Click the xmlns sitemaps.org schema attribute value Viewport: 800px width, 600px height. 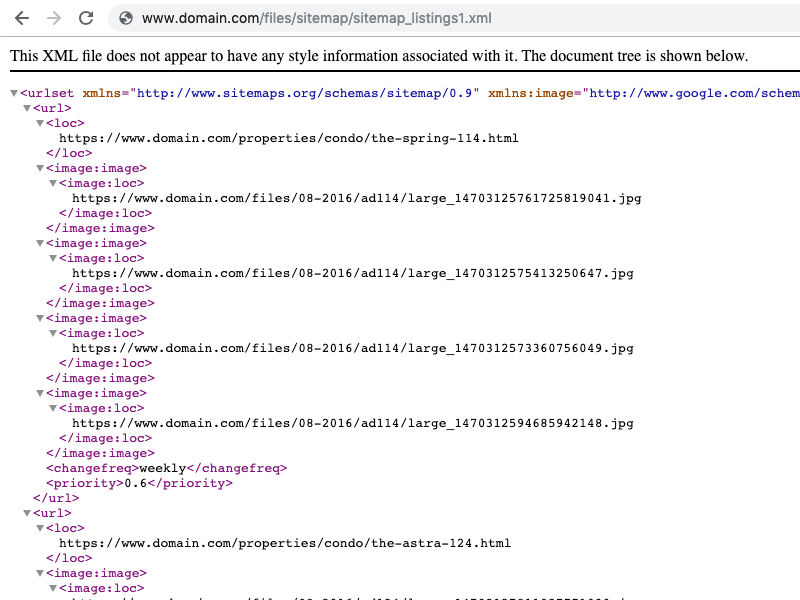[305, 94]
